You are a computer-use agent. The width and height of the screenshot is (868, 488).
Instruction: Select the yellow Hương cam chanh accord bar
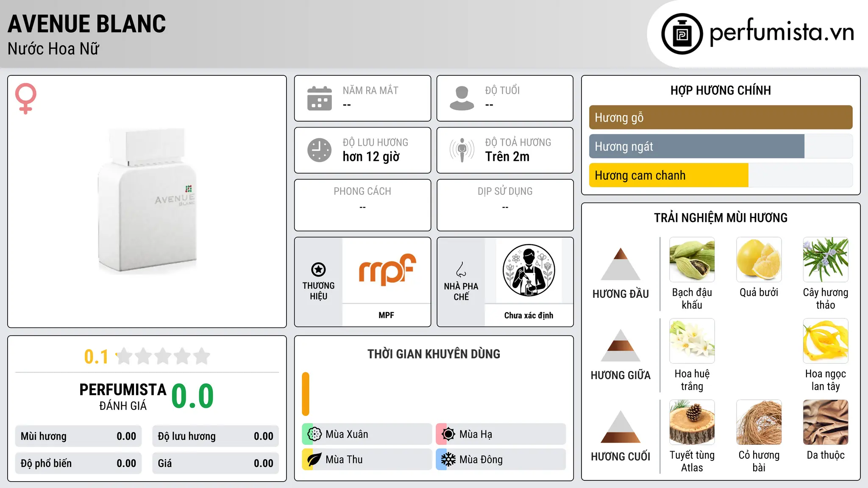pos(669,175)
